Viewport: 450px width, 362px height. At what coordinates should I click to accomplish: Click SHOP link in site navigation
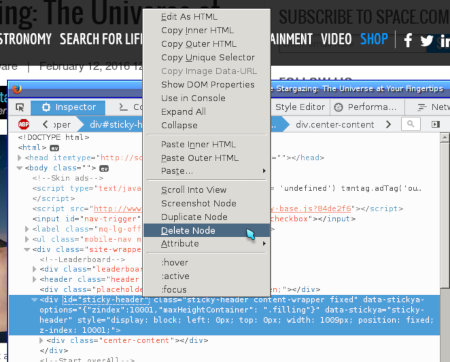click(374, 39)
